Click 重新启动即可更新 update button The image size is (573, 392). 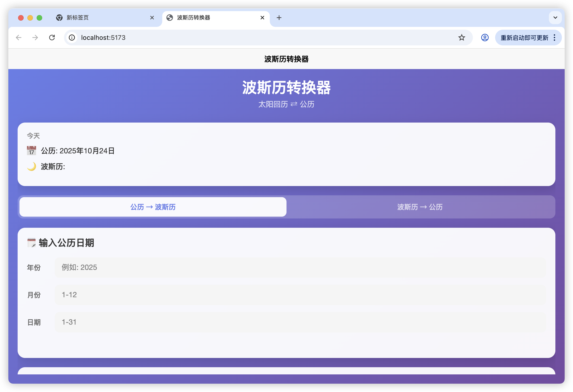click(x=524, y=38)
